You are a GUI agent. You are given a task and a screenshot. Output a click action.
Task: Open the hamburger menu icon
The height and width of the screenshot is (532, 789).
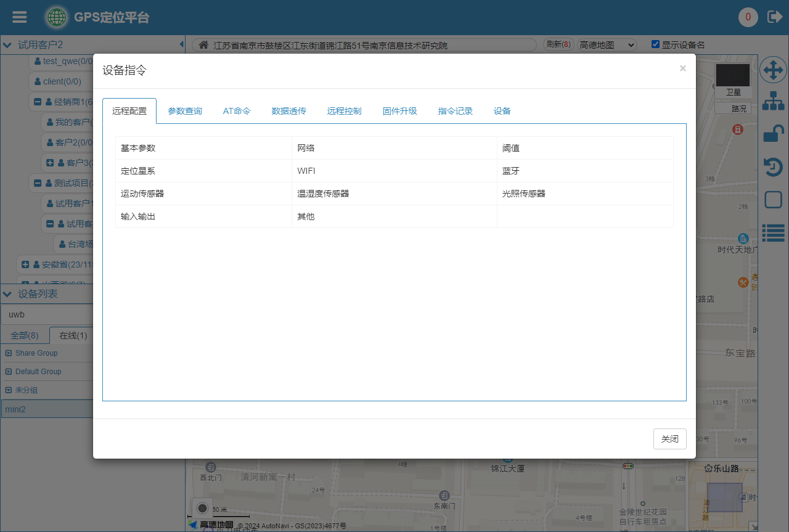tap(20, 17)
